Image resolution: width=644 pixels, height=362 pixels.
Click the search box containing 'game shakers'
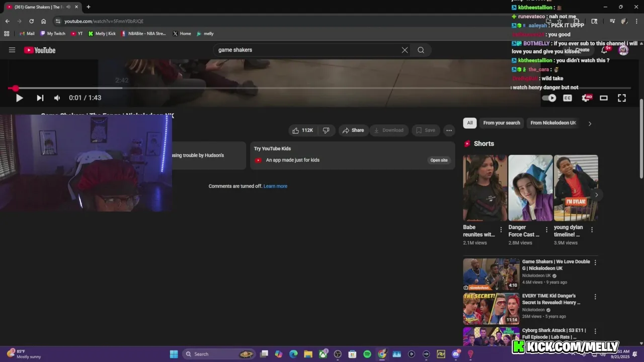pyautogui.click(x=307, y=50)
